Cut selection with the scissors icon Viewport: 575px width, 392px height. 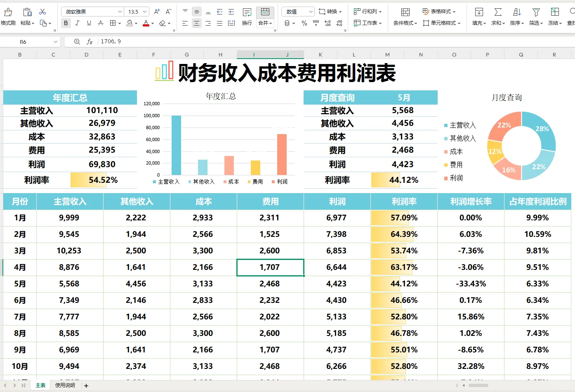coord(42,12)
